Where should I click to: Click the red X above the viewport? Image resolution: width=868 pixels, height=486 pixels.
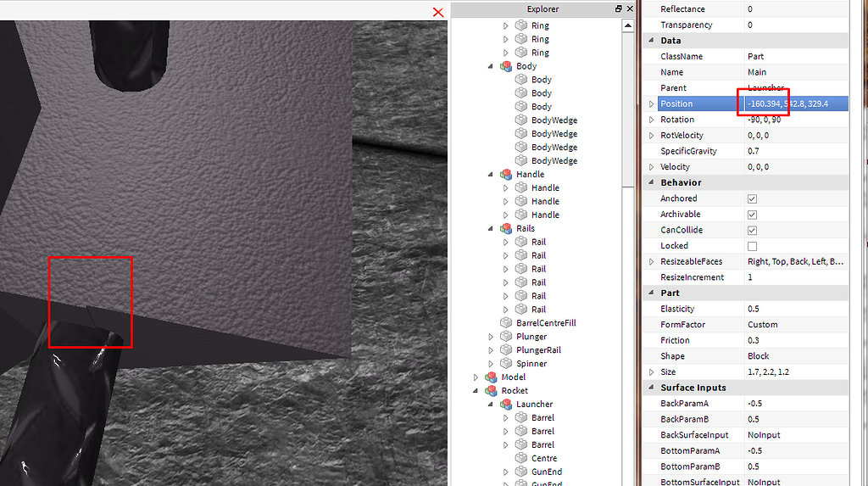coord(438,12)
